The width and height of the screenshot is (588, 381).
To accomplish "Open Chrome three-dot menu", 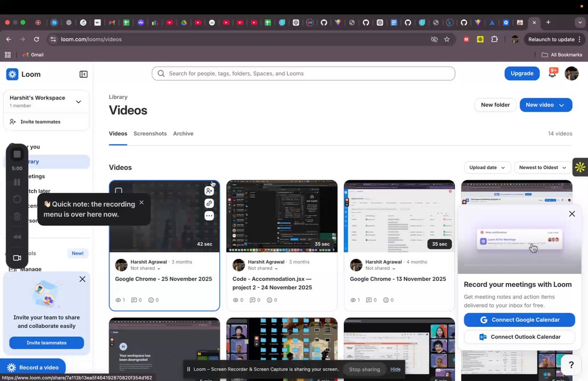I will point(580,39).
